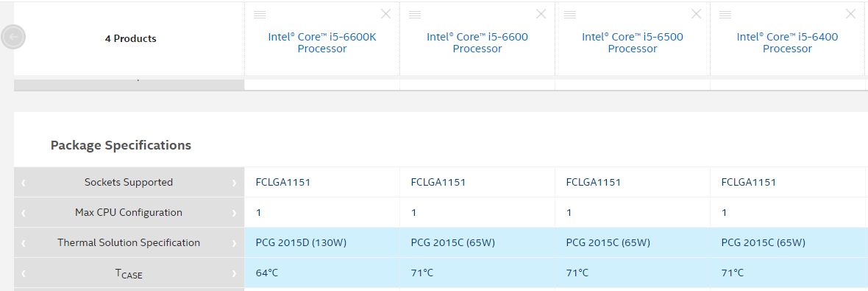
Task: Click right chevron on Thermal Solution Specification row
Action: [x=234, y=243]
